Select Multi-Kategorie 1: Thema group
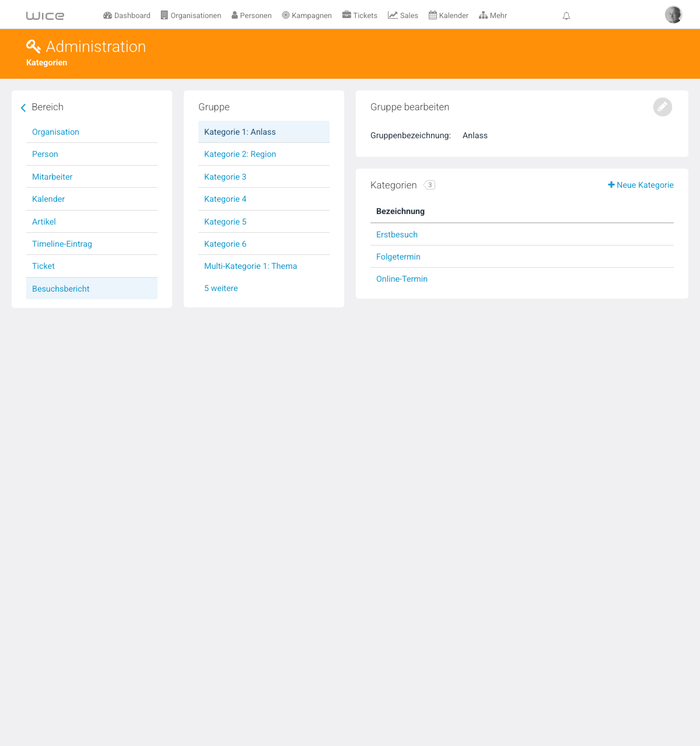The width and height of the screenshot is (700, 746). pos(264,266)
